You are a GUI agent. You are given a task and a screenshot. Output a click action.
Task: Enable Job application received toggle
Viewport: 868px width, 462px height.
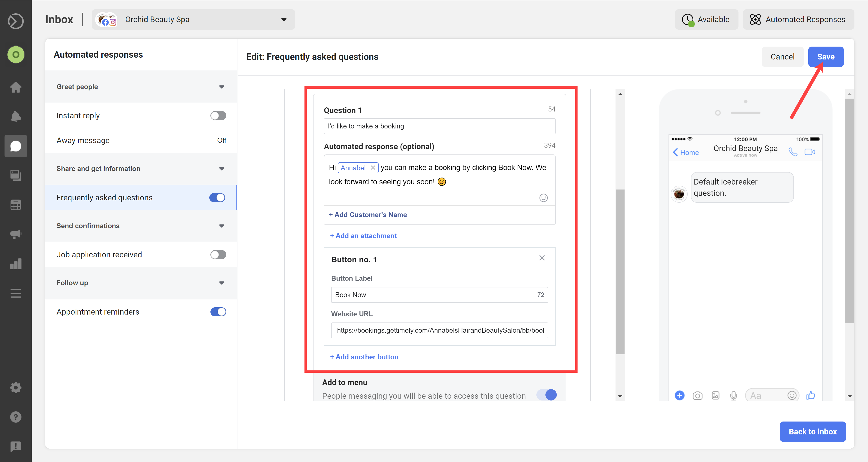click(x=218, y=254)
